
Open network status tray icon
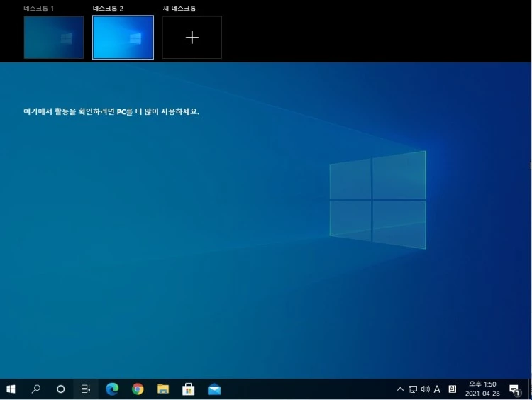[x=413, y=389]
